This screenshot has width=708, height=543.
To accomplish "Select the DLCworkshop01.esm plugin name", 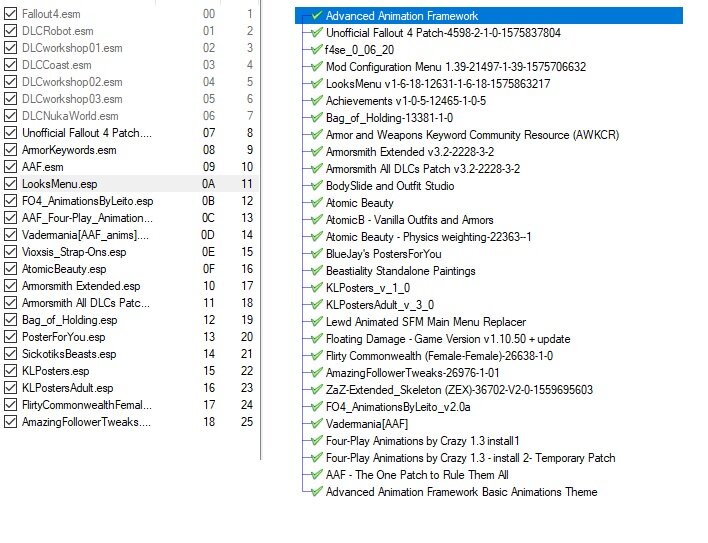I will point(72,48).
